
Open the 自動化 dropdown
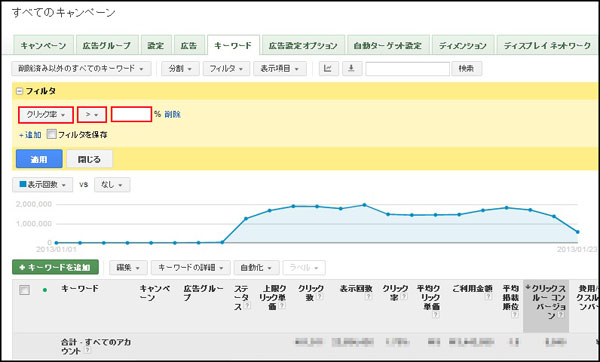[x=256, y=268]
